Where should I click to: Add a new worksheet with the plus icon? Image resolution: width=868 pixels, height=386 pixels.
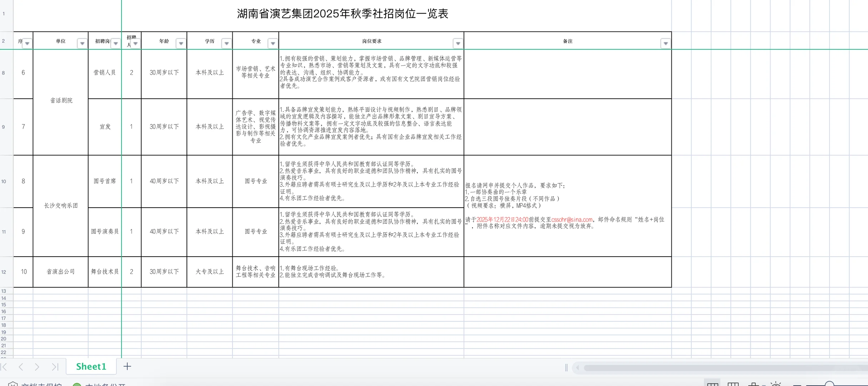tap(127, 366)
